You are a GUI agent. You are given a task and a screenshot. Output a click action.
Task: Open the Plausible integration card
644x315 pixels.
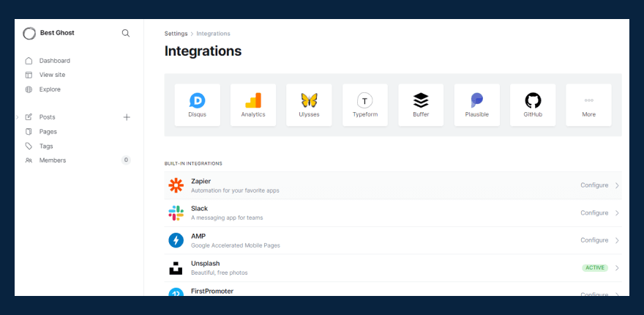477,105
